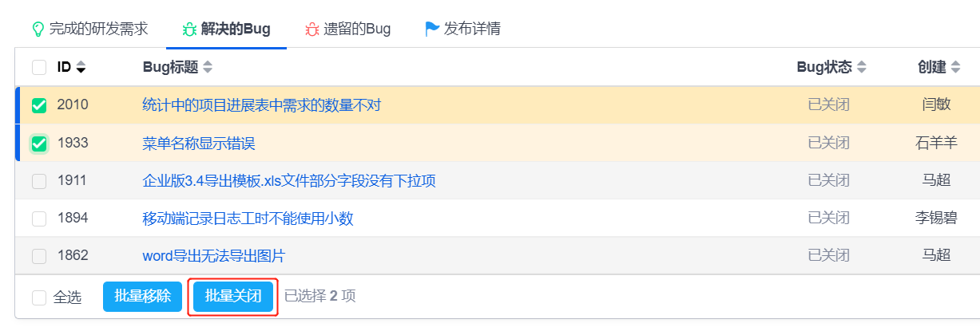Sort by ID column arrow icon
980x327 pixels.
[81, 68]
